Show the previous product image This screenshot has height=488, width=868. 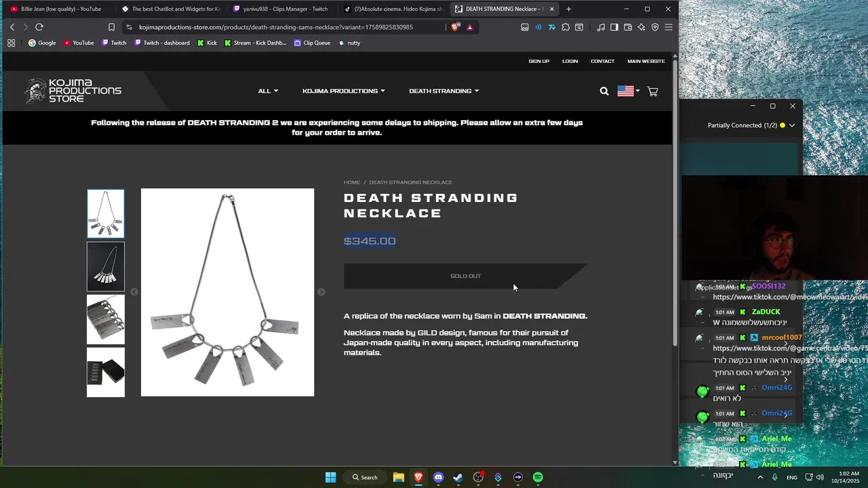(x=134, y=292)
